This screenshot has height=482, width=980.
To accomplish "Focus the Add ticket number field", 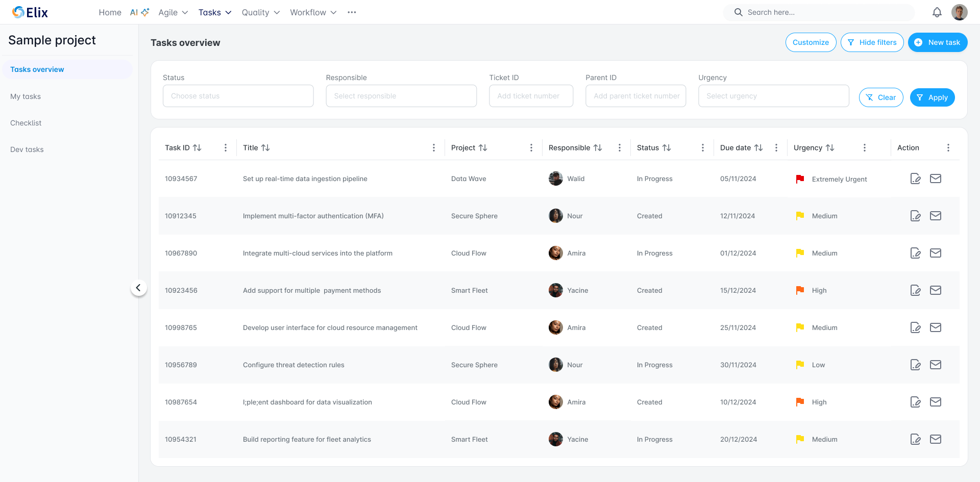I will 531,96.
